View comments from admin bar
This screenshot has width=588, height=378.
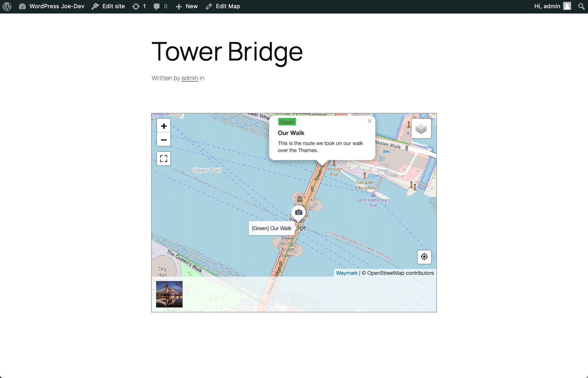coord(161,6)
